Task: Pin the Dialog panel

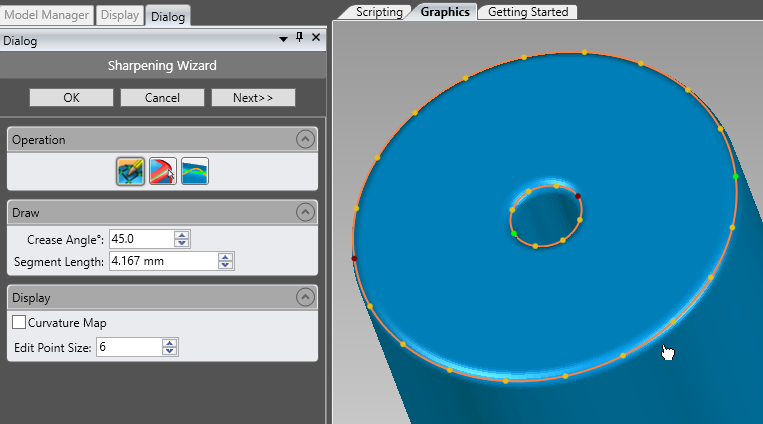Action: click(300, 37)
